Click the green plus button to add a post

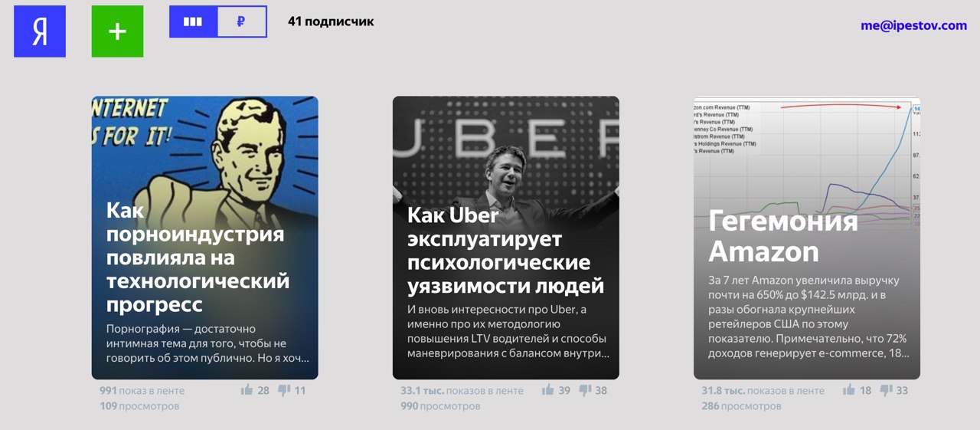point(117,31)
